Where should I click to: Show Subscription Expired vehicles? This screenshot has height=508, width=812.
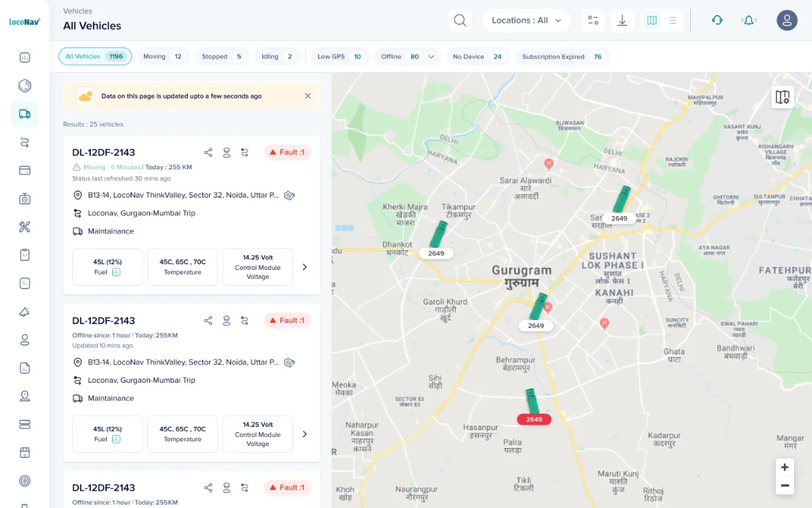pyautogui.click(x=562, y=56)
